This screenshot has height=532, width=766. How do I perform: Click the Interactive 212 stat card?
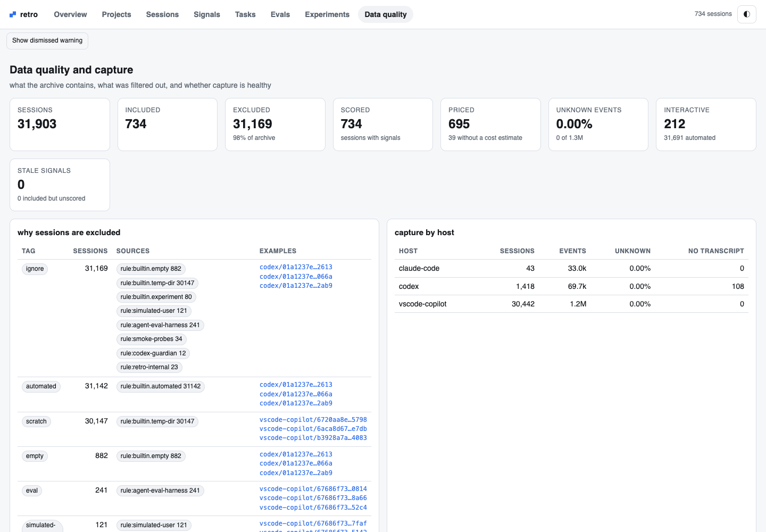[x=706, y=124]
